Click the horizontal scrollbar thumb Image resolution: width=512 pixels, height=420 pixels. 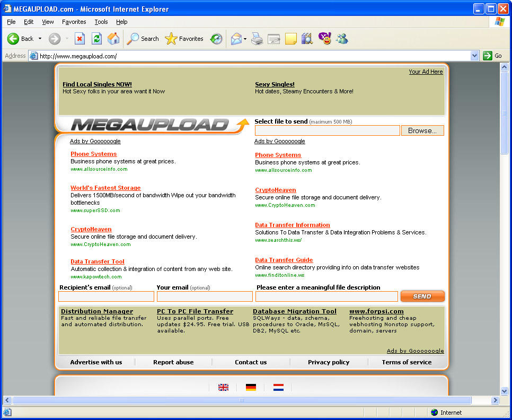coord(242,400)
